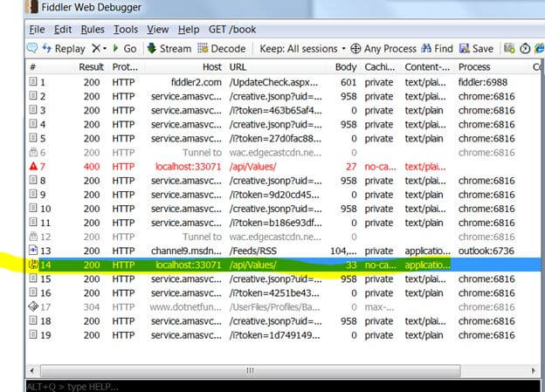Click the Fiddler Web Debugger title icon
The width and height of the screenshot is (545, 392).
point(32,7)
